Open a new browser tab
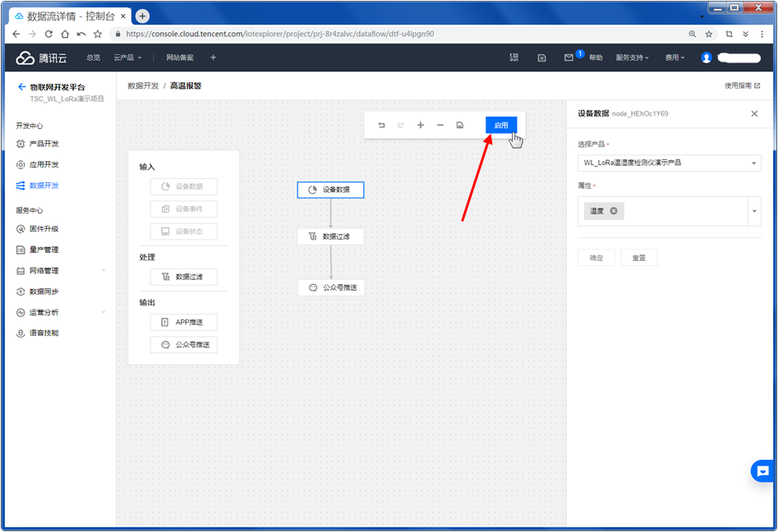Viewport: 778px width, 532px height. click(142, 16)
